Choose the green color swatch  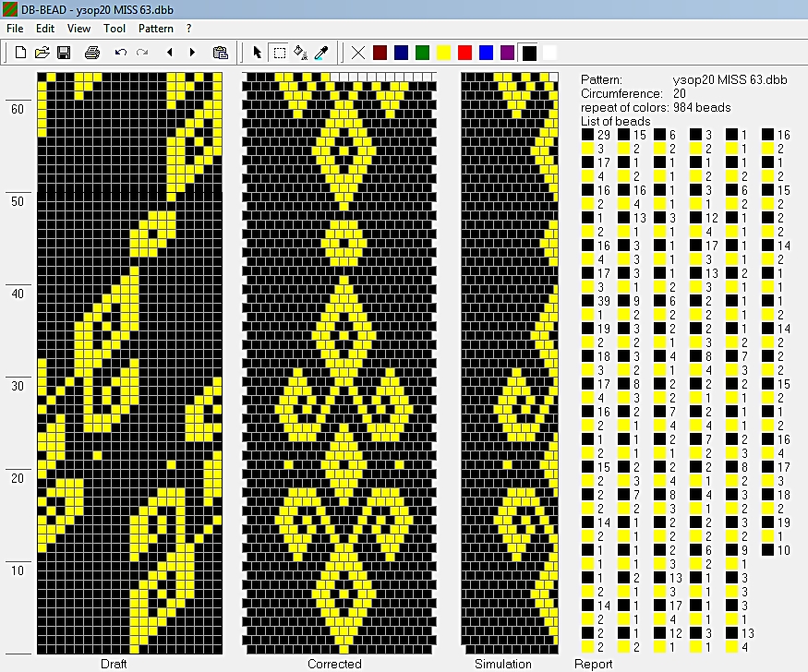tap(422, 53)
